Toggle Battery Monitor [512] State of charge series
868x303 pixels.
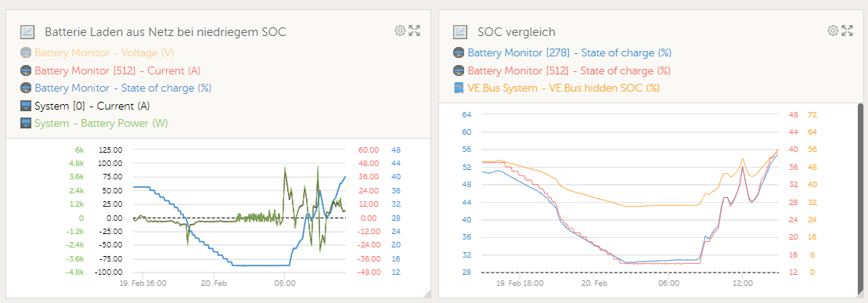click(x=569, y=71)
